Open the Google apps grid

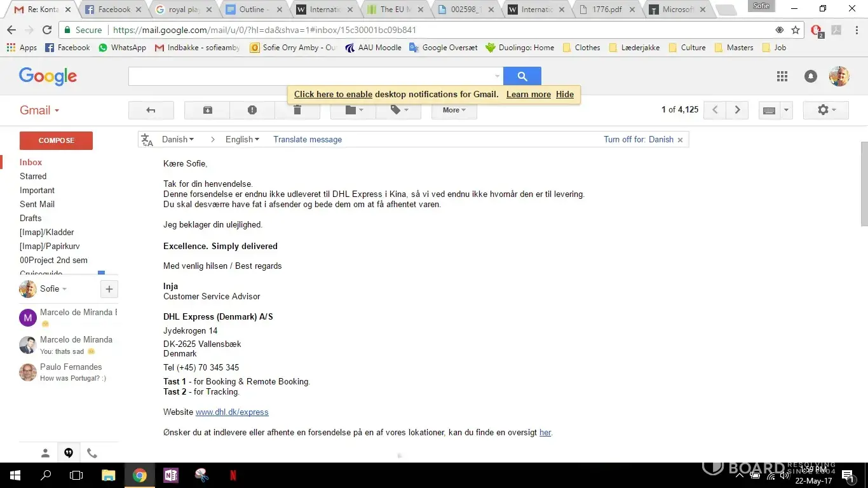(x=782, y=76)
